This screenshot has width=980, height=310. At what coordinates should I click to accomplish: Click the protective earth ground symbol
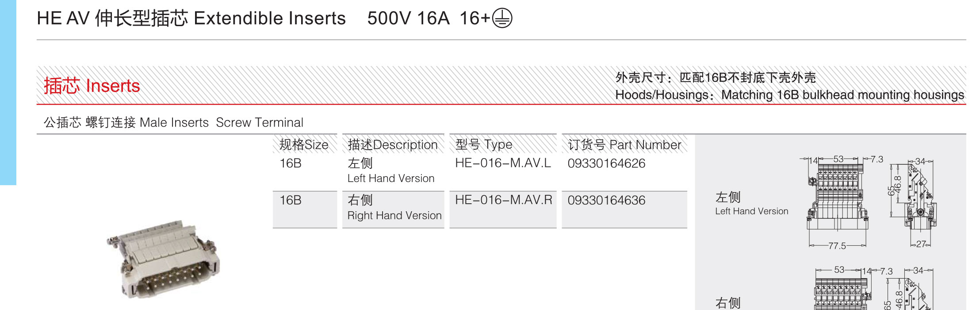[x=502, y=18]
